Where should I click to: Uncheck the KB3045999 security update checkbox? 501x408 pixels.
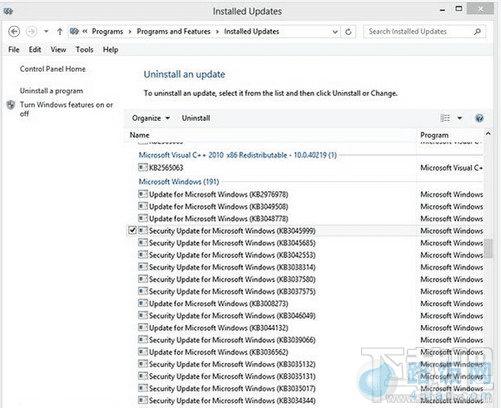click(132, 230)
